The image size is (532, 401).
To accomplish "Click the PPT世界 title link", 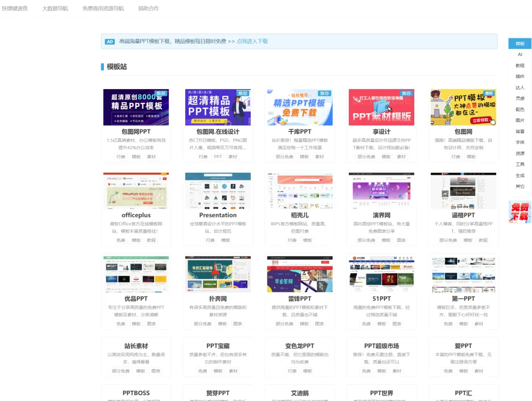I will pyautogui.click(x=381, y=393).
